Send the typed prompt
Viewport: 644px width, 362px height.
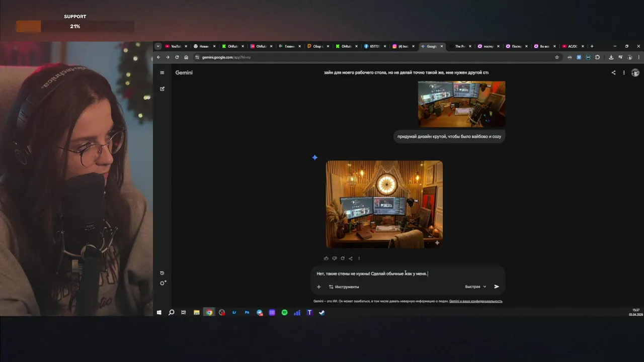tap(497, 287)
